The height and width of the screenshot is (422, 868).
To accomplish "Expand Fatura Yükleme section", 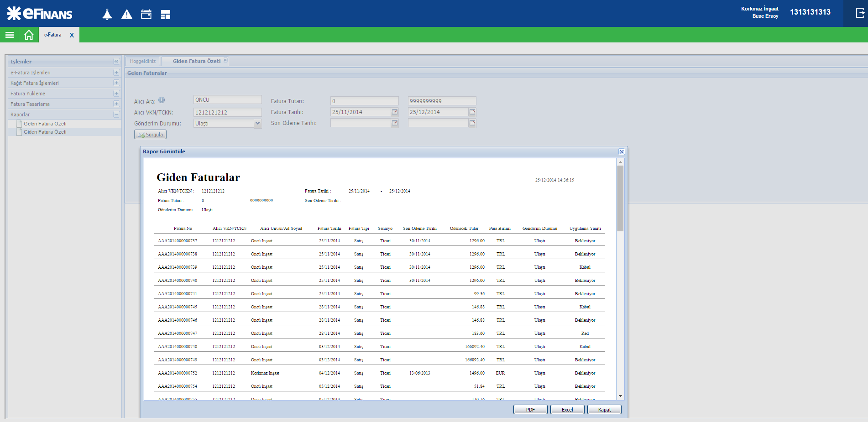I will [x=116, y=93].
